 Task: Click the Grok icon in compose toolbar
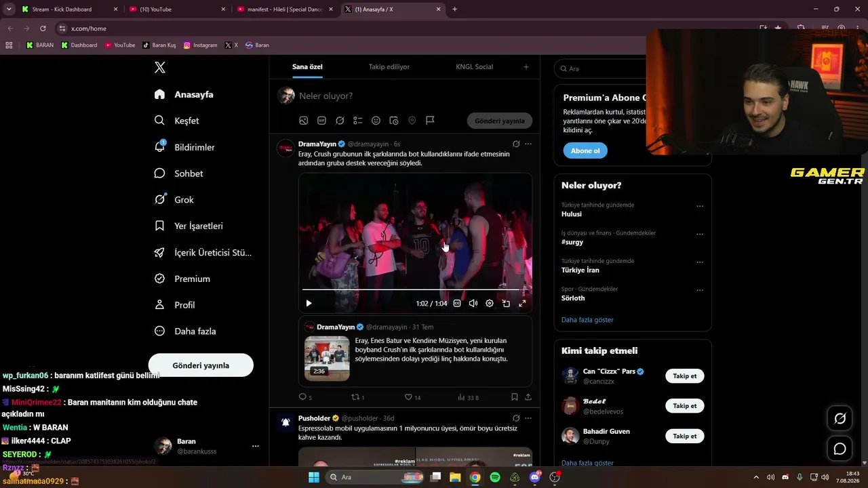click(340, 121)
